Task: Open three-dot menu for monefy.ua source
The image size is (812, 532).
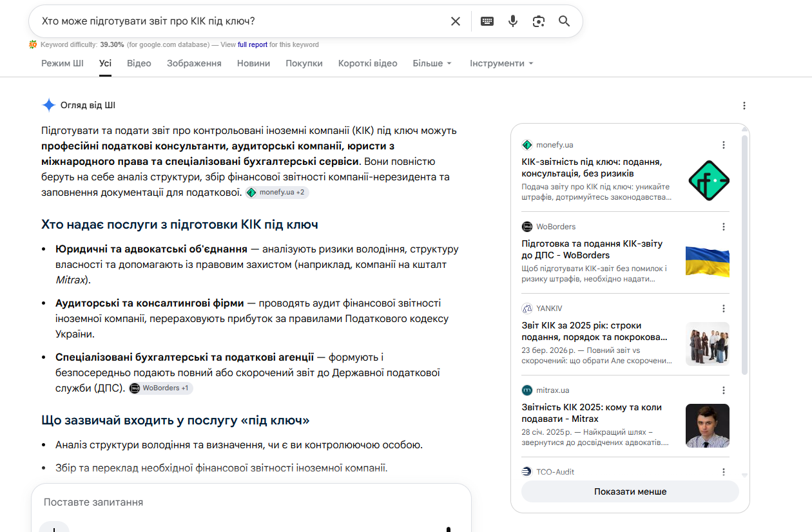Action: tap(724, 145)
